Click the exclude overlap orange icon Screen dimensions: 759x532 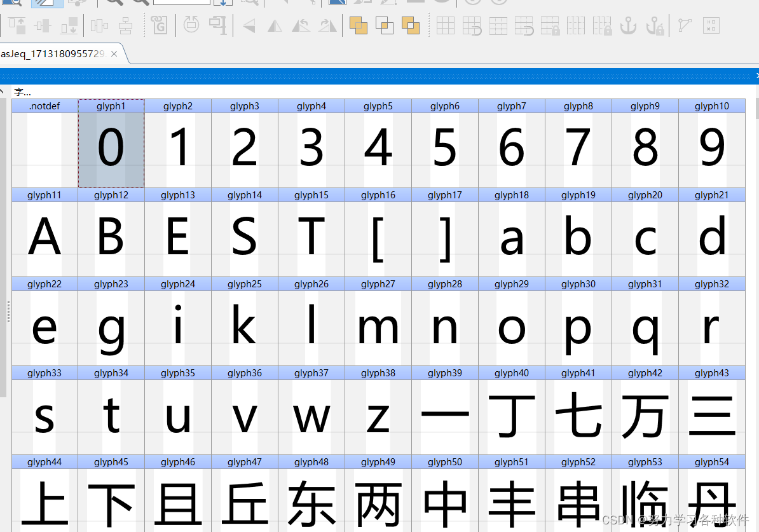(410, 25)
